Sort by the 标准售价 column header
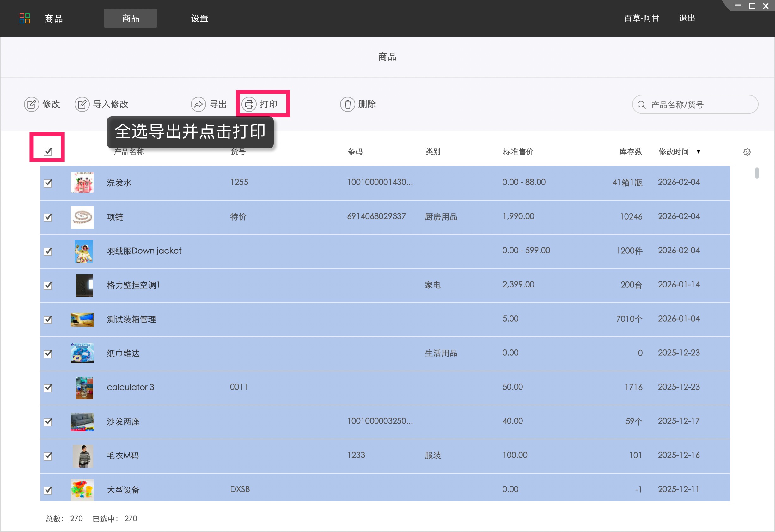This screenshot has height=532, width=775. pos(518,152)
